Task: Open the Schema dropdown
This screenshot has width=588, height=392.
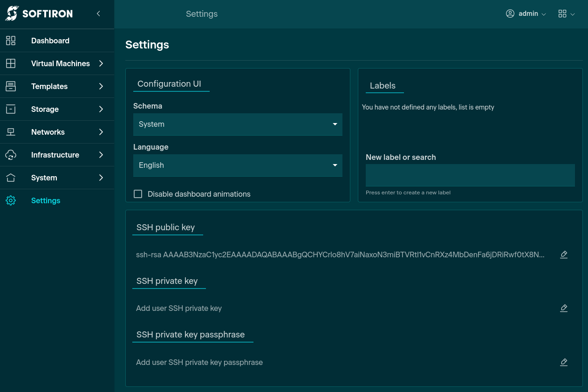Action: click(x=238, y=124)
